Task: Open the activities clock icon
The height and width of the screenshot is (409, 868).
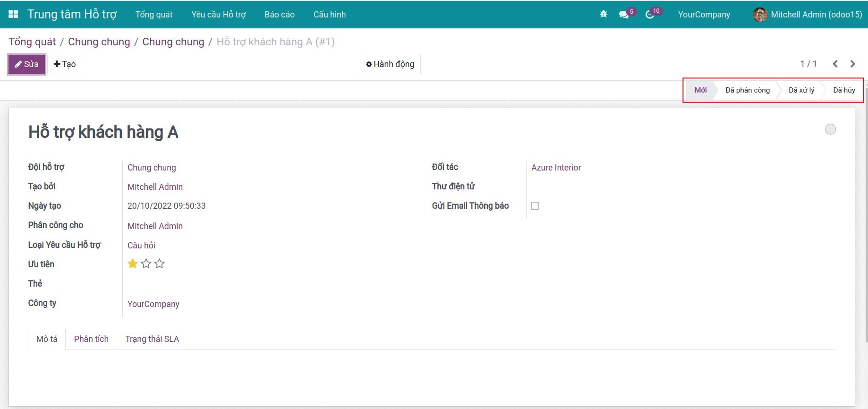Action: coord(650,15)
